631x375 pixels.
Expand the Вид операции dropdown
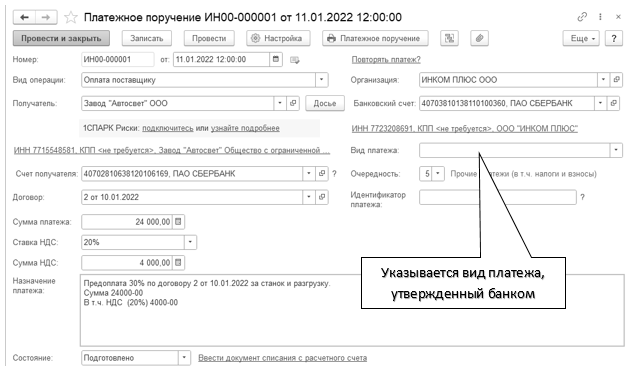(x=322, y=80)
